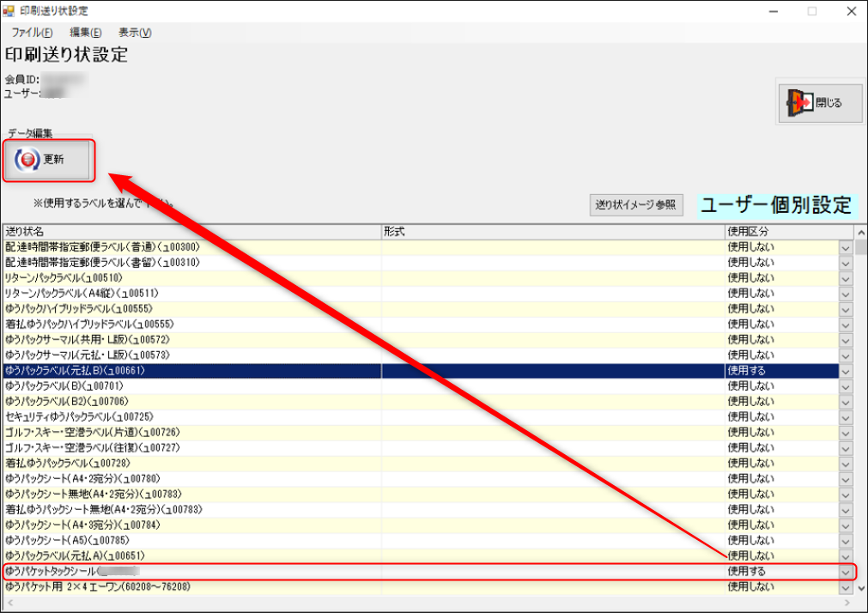Select row ゆうパックシート(A4・3宛分)(ı00784)

[428, 525]
